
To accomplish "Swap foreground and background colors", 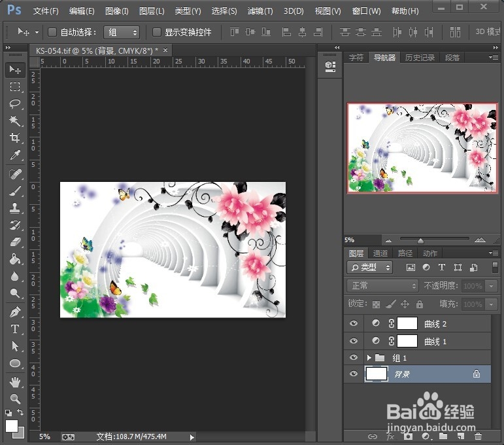I will pos(20,412).
